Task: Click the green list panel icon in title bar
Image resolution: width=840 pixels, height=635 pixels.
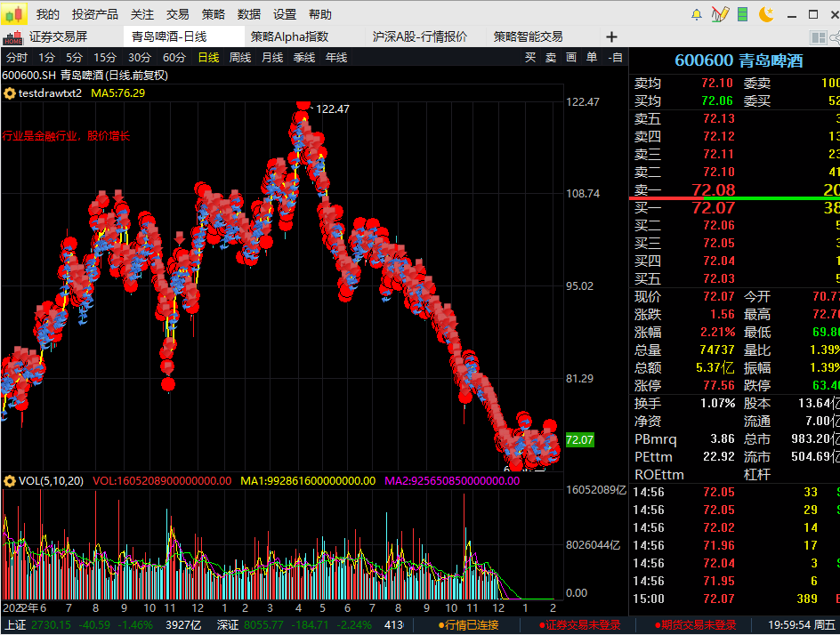Action: (742, 12)
